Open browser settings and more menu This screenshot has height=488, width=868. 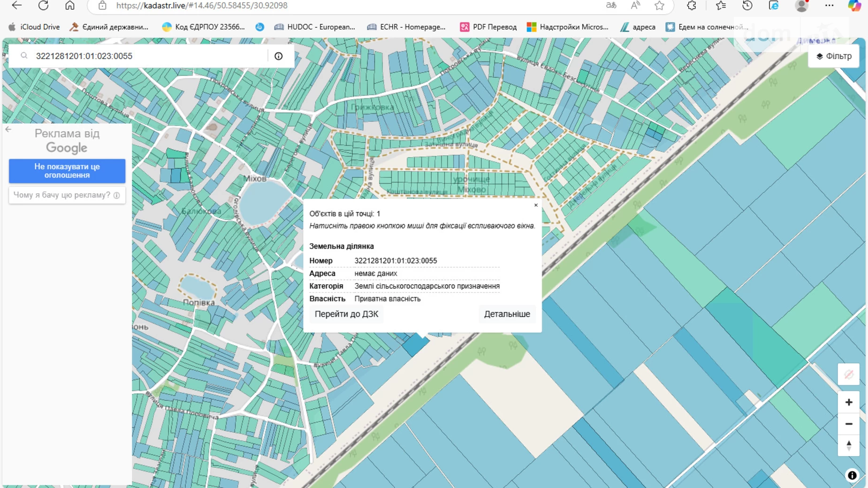point(829,6)
